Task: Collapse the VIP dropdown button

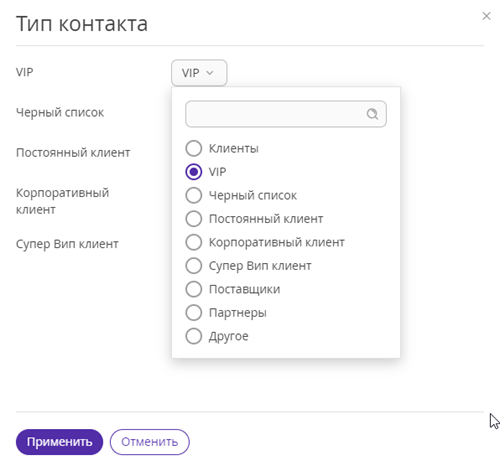Action: (x=199, y=73)
